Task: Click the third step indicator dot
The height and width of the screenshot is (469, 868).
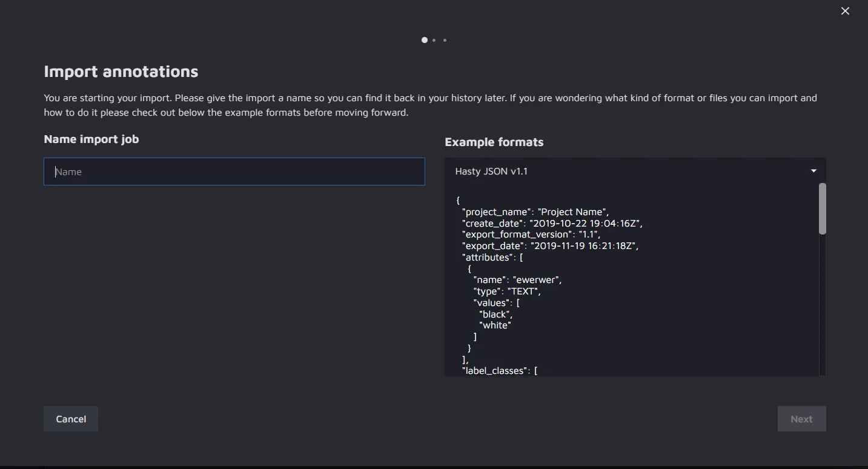Action: tap(445, 40)
